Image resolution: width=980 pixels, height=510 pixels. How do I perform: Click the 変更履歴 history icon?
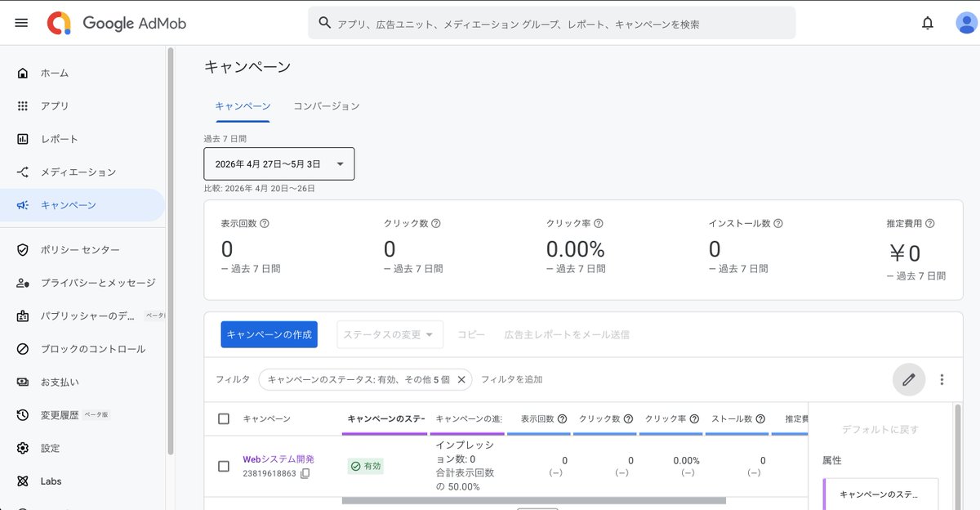click(x=23, y=415)
